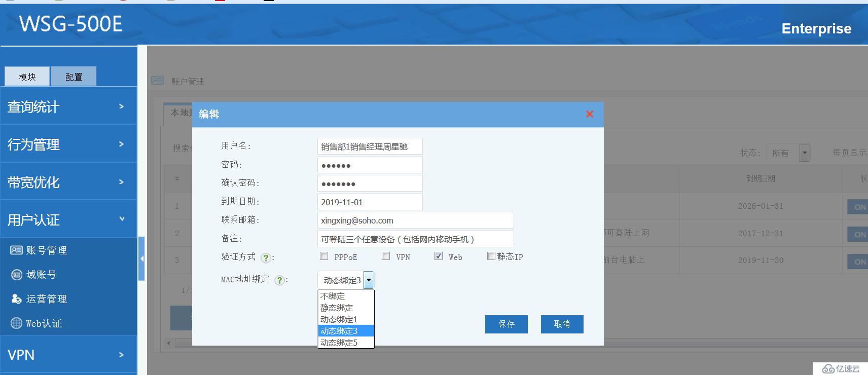
Task: Click the 备注 input field
Action: [x=415, y=239]
